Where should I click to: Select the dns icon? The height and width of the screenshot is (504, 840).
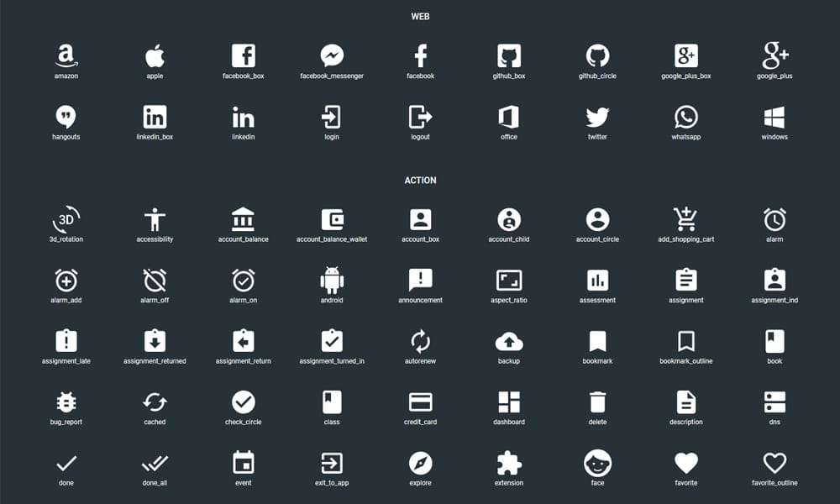[774, 402]
